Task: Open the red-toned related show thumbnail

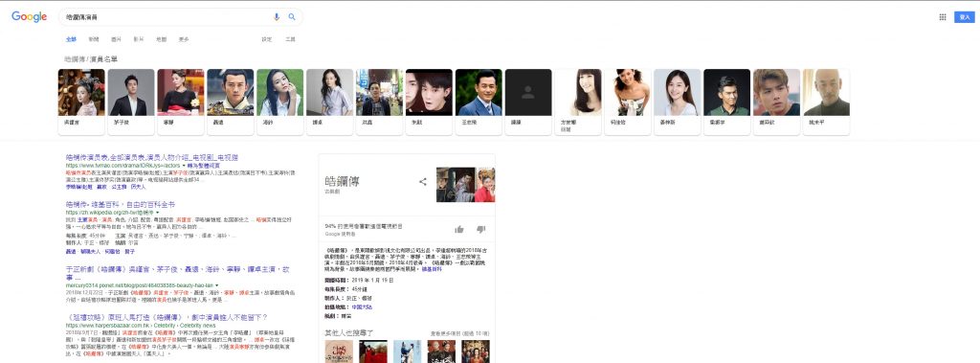Action: tap(373, 352)
